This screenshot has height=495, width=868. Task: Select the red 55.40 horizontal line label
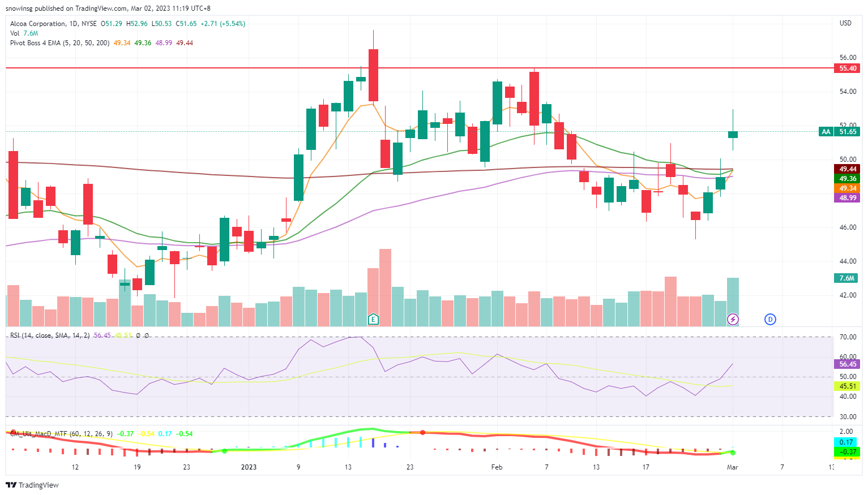[x=847, y=68]
